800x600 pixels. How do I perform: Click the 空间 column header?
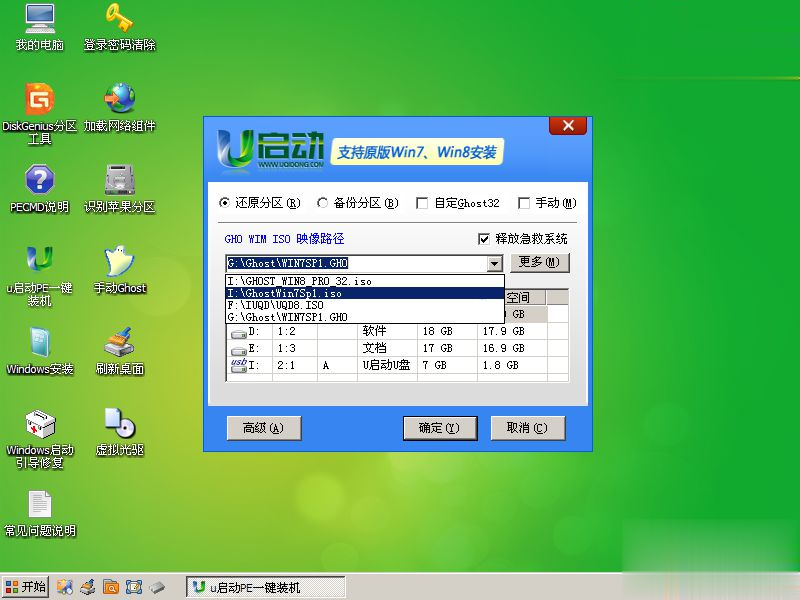click(525, 297)
